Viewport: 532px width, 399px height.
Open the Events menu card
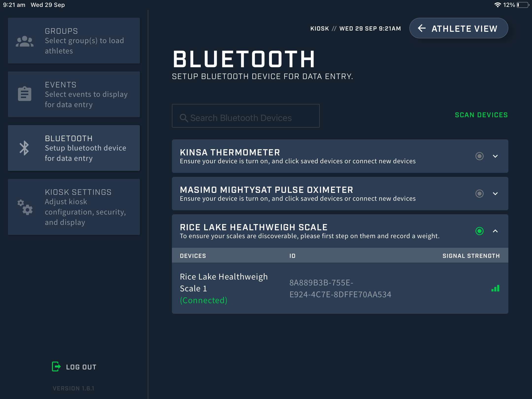pyautogui.click(x=74, y=94)
